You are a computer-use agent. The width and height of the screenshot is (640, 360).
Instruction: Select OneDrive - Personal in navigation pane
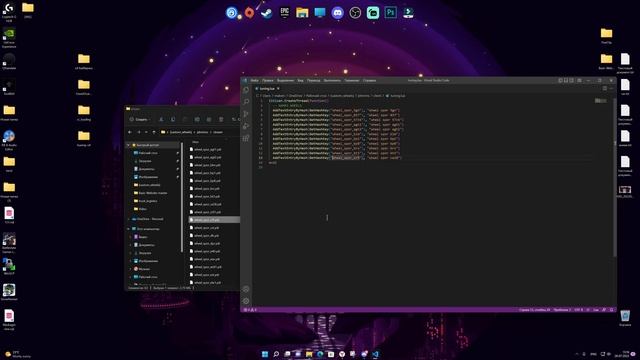pyautogui.click(x=148, y=219)
